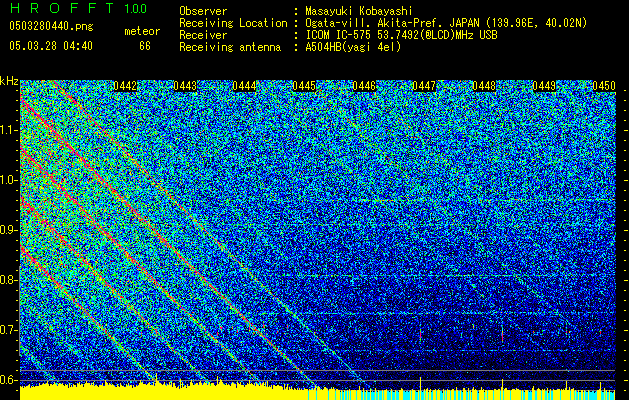Click the ICOM IC-575 receiver text
The height and width of the screenshot is (400, 629).
pyautogui.click(x=401, y=35)
